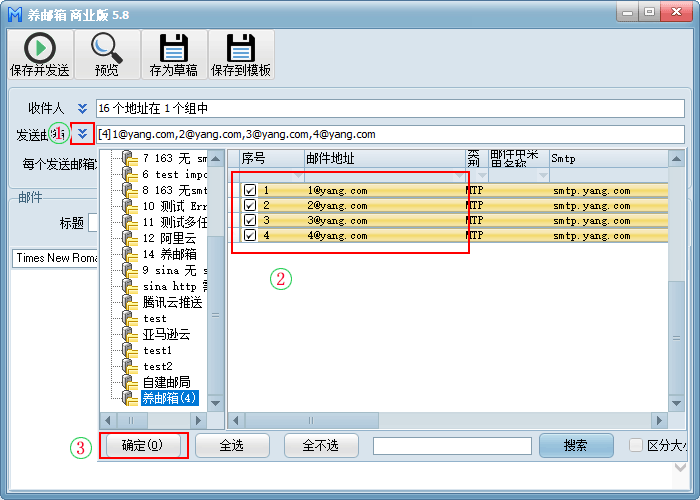Screen dimensions: 700x500
Task: Click folder icon of 'test2' group
Action: click(x=130, y=367)
